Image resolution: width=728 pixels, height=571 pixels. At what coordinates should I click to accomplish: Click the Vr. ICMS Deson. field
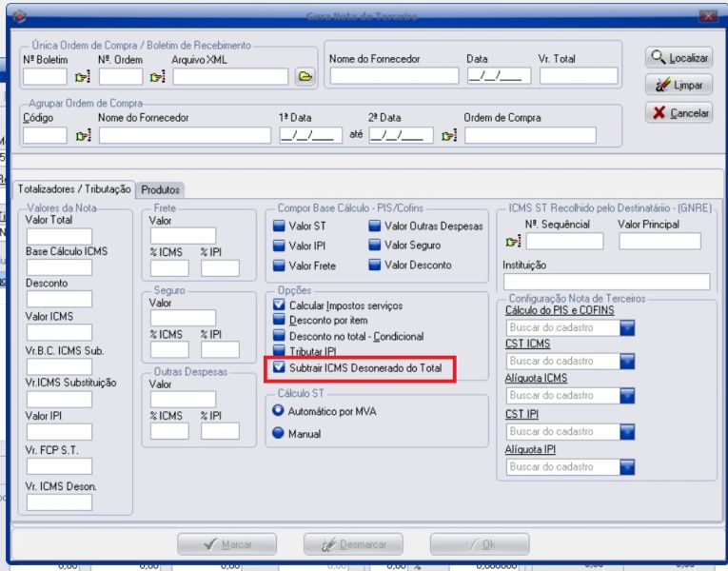[59, 502]
